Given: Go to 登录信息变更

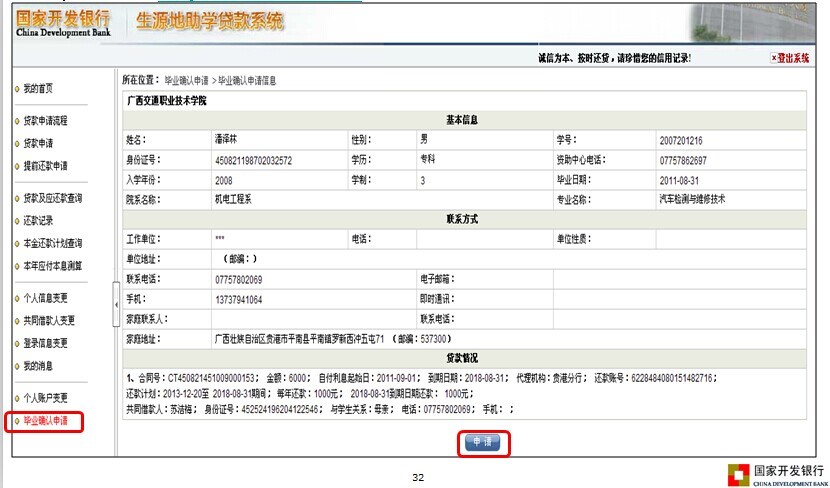Looking at the screenshot, I should click(x=46, y=343).
